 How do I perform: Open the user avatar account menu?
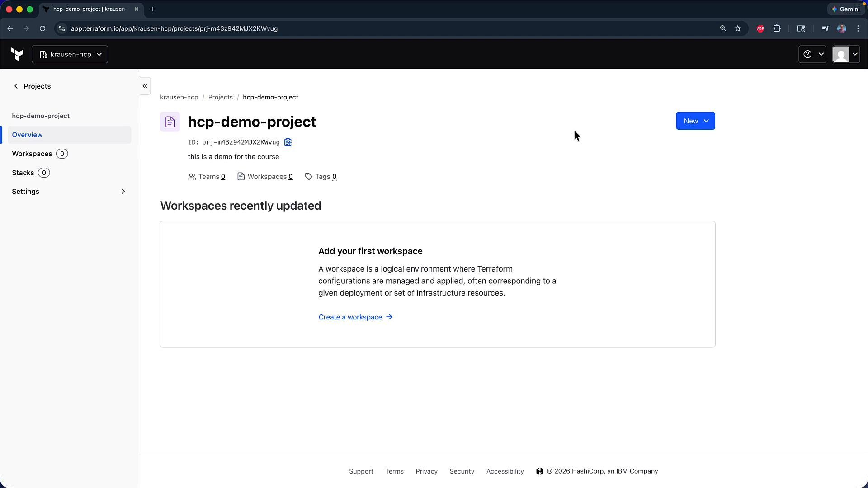pos(846,54)
